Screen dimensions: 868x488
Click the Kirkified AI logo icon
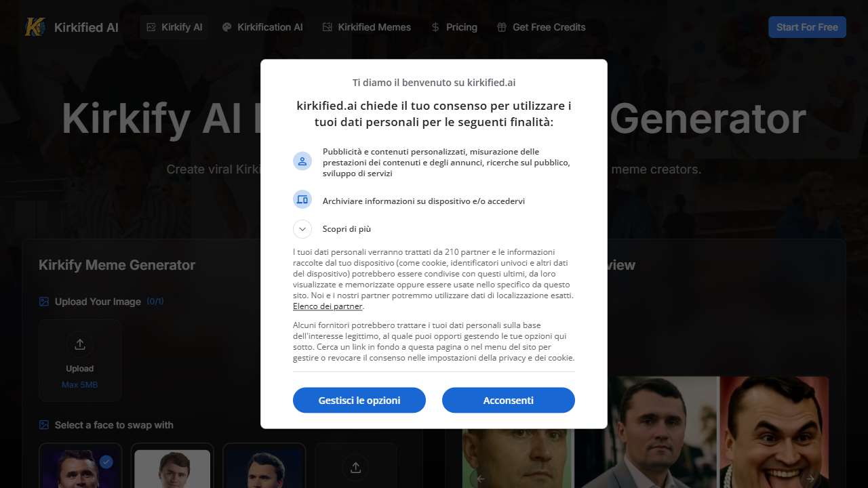click(35, 27)
